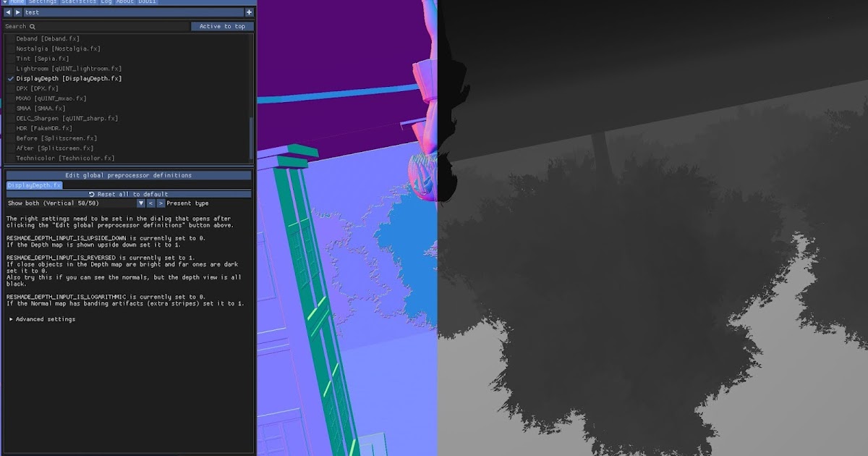Enable the Deband effect
Image resolution: width=868 pixels, height=456 pixels.
coord(9,38)
